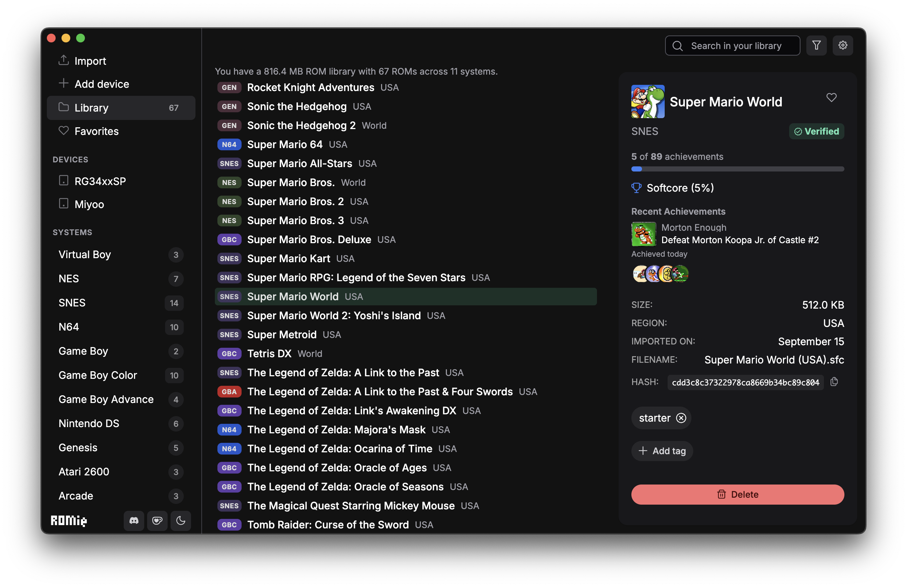The image size is (907, 588).
Task: Click the coffee donation icon near ROMie logo
Action: tap(157, 521)
